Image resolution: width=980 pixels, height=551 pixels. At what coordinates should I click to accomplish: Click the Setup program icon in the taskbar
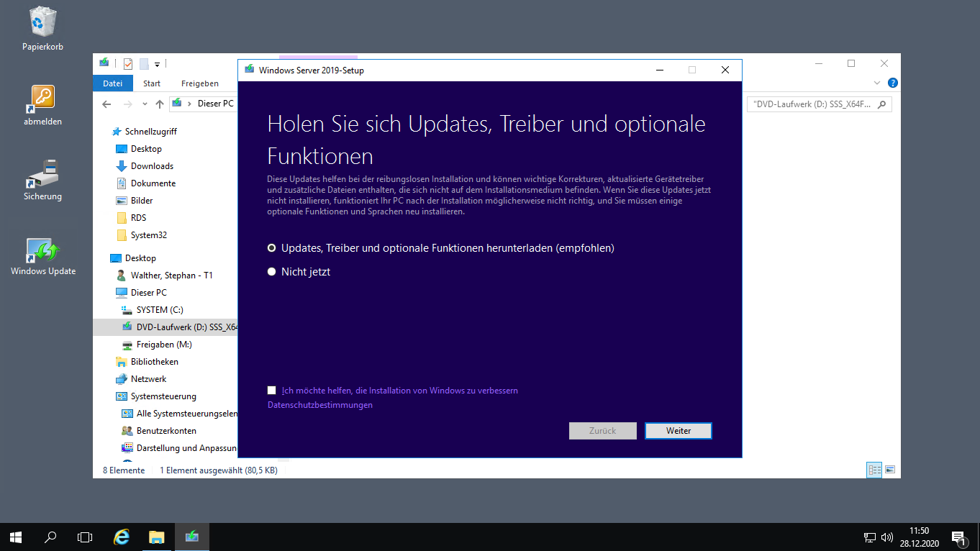(191, 537)
